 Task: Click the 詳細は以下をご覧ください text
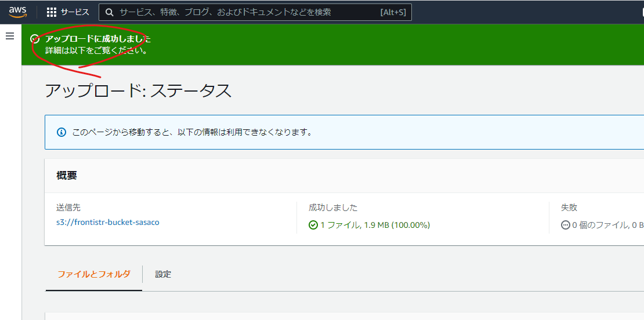tap(96, 52)
